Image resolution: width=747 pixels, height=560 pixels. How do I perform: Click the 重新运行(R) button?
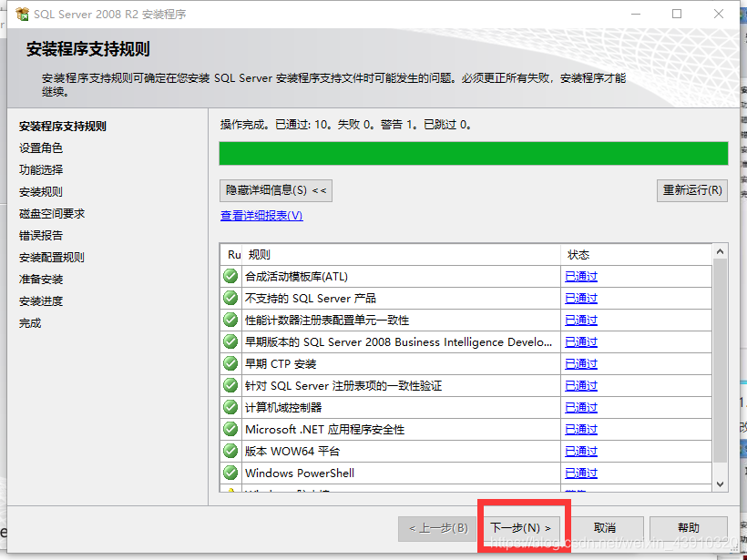[x=692, y=190]
